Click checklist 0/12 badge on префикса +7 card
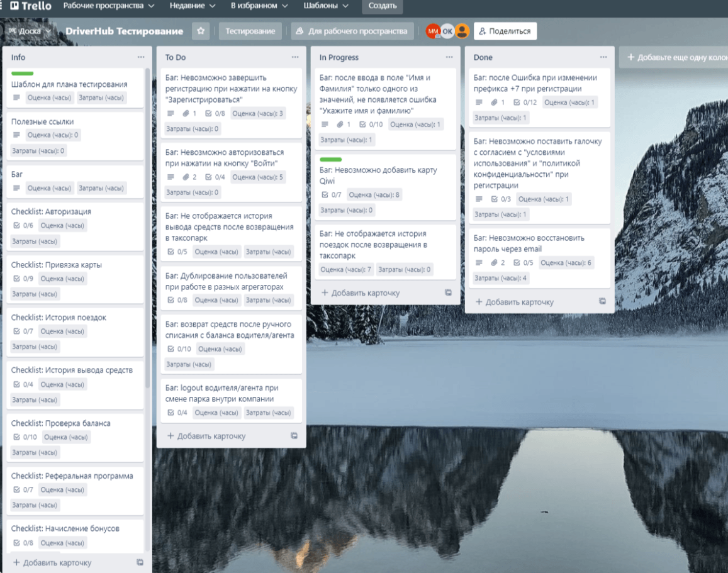Screen dimensions: 728x573 [525, 103]
